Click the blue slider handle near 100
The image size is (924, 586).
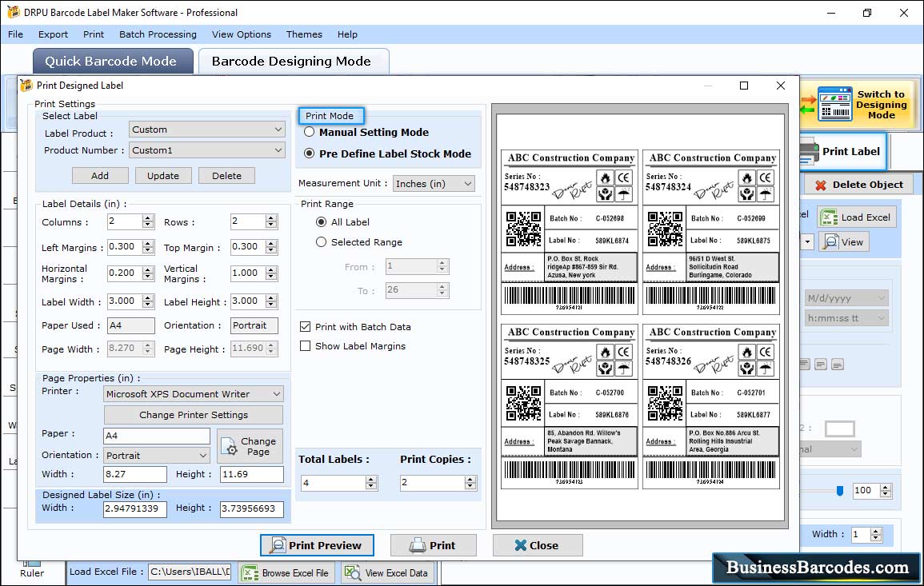pyautogui.click(x=840, y=491)
